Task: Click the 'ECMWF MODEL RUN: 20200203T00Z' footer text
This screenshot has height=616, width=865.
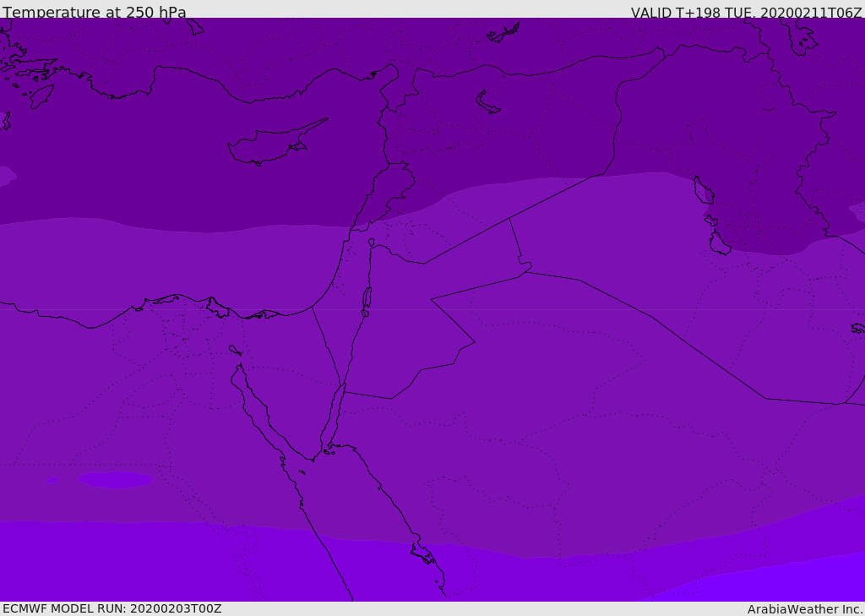Action: (112, 608)
